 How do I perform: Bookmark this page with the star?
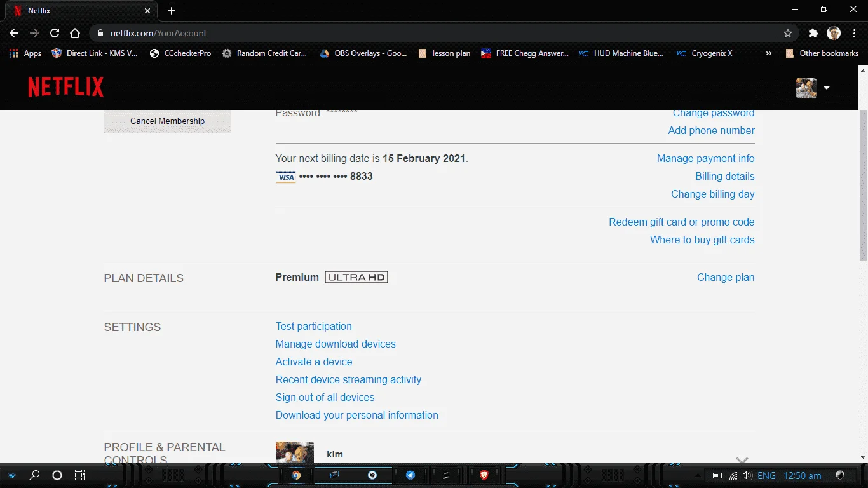click(788, 33)
